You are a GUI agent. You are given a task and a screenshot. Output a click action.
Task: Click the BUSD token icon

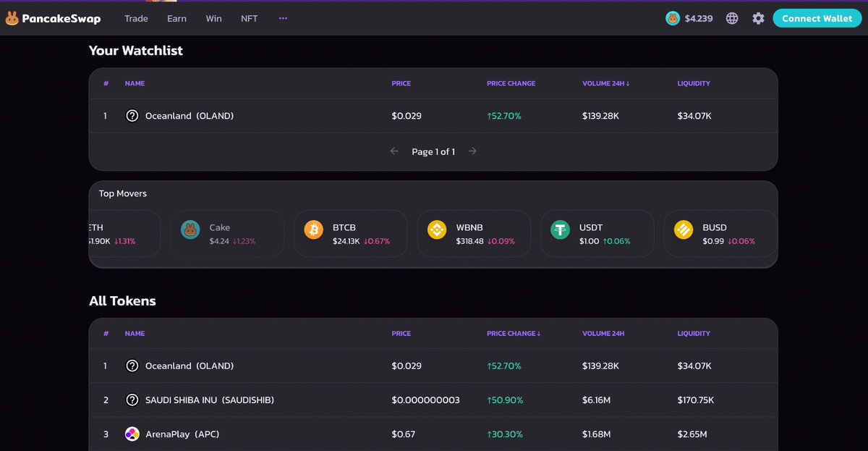[x=684, y=230]
